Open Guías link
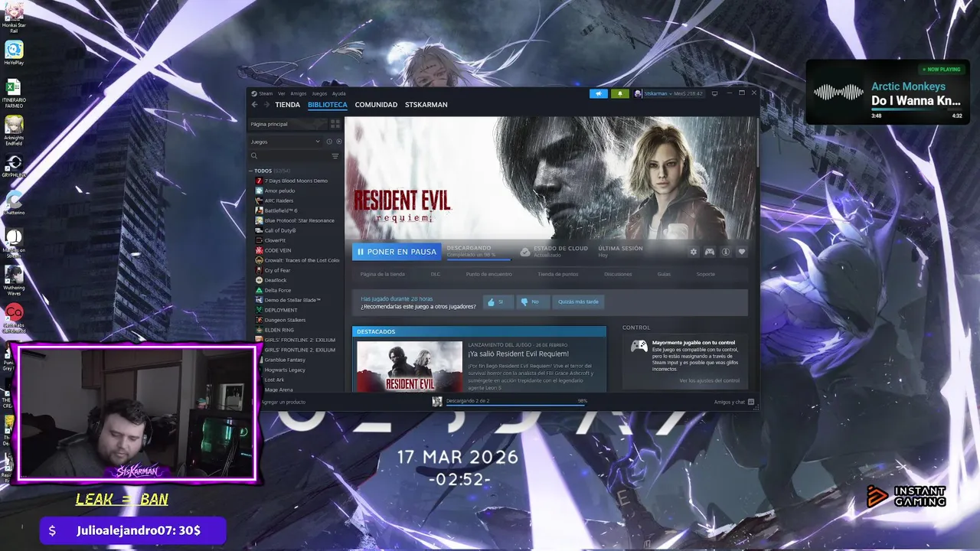980x551 pixels. point(664,274)
